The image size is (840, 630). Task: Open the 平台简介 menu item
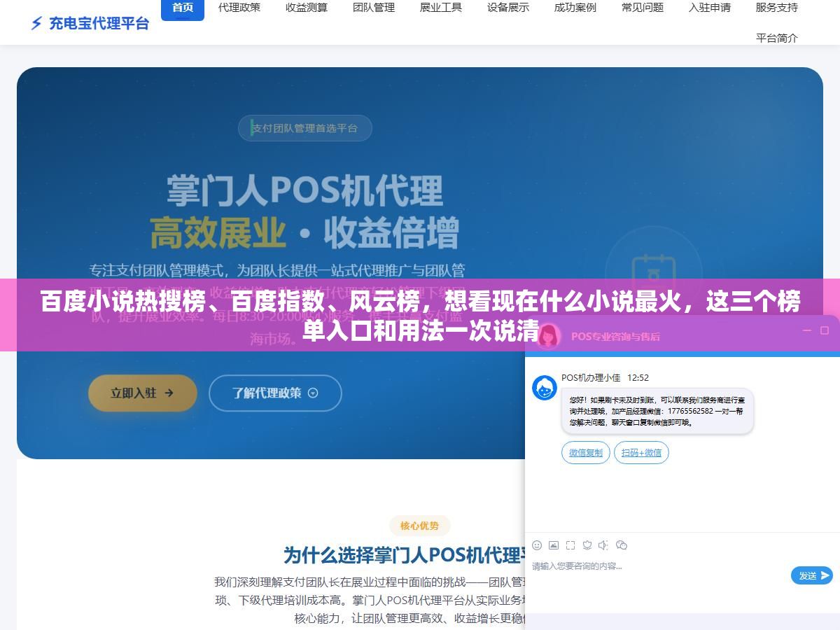coord(777,38)
